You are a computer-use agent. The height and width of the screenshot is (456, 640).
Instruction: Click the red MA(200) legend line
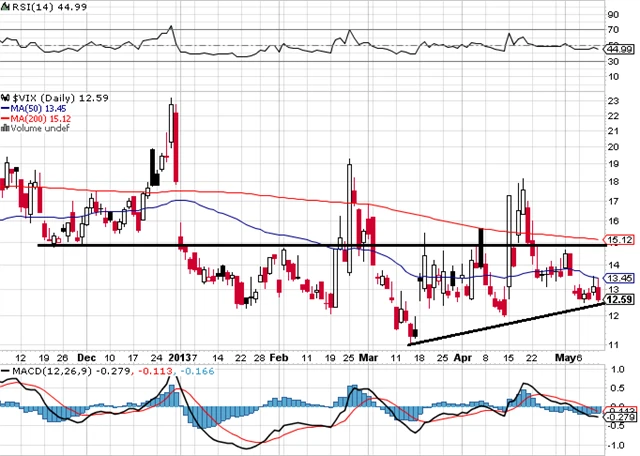coord(5,118)
